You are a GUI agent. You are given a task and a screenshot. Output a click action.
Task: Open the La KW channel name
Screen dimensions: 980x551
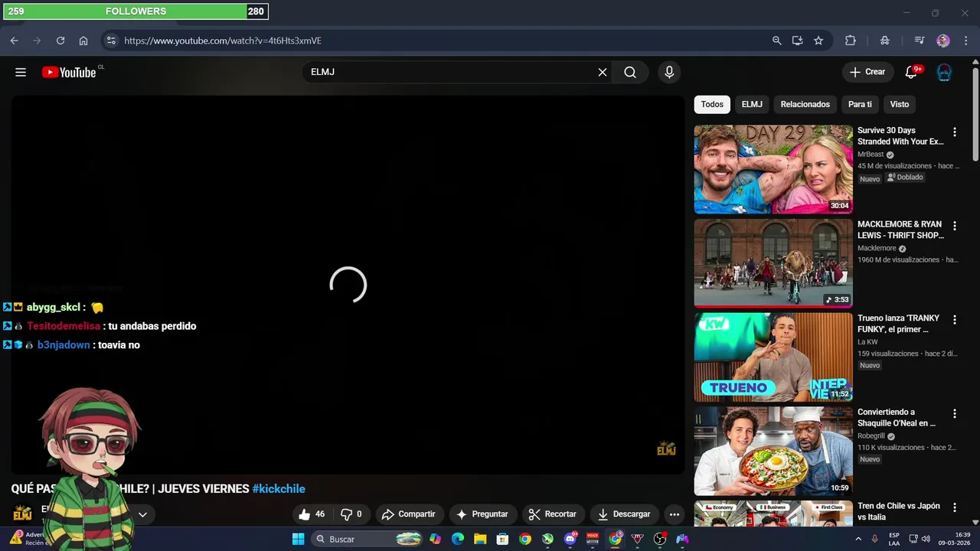867,342
